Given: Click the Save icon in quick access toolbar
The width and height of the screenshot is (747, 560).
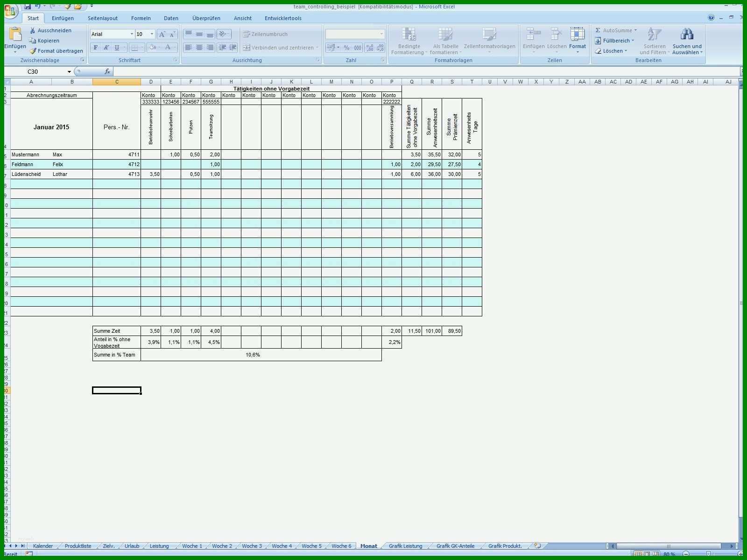Looking at the screenshot, I should click(28, 7).
